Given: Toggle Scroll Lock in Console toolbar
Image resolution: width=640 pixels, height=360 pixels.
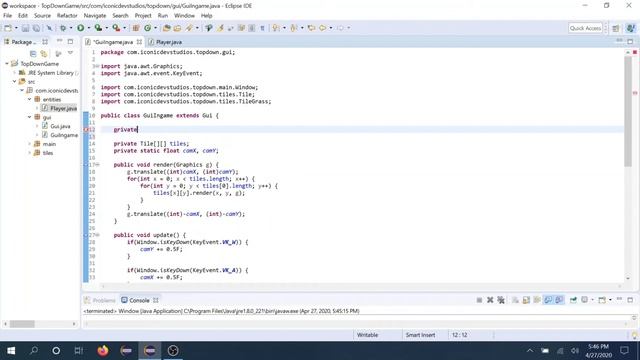Looking at the screenshot, I should (526, 300).
